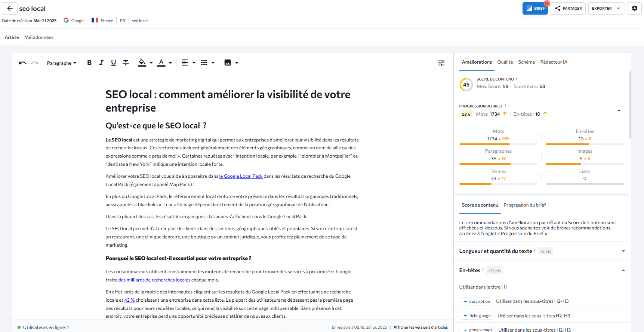Open the font color dropdown arrow
Screen dimensions: 644x332
[x=170, y=63]
